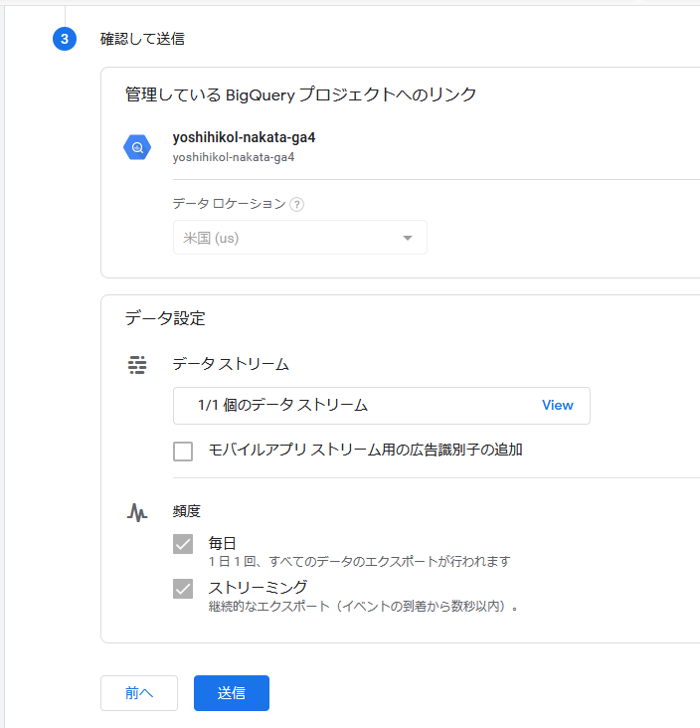Click the step 3 circle badge
700x728 pixels.
(x=65, y=39)
